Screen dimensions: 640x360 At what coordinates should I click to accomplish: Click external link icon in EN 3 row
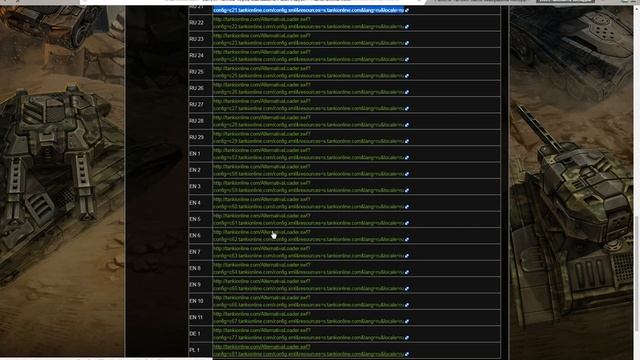pyautogui.click(x=407, y=190)
